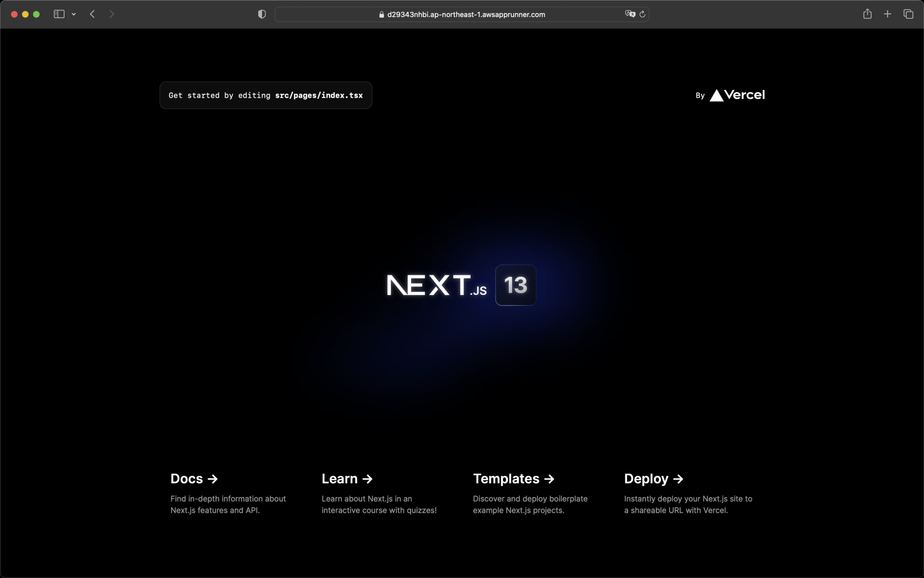The width and height of the screenshot is (924, 578).
Task: Open the Templates link
Action: coord(513,479)
